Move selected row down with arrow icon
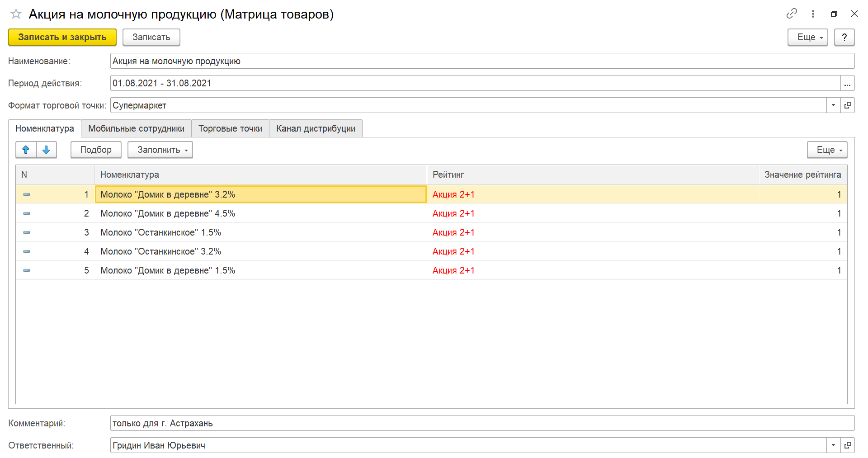 click(x=46, y=150)
